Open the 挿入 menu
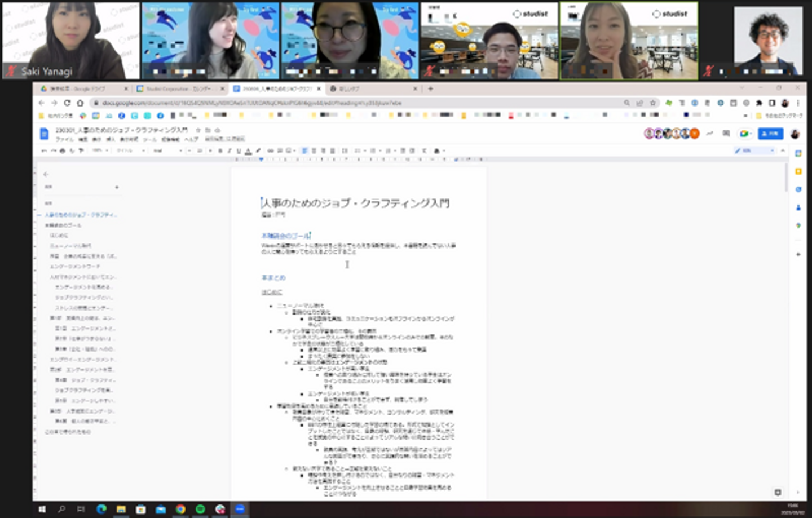 [x=111, y=139]
